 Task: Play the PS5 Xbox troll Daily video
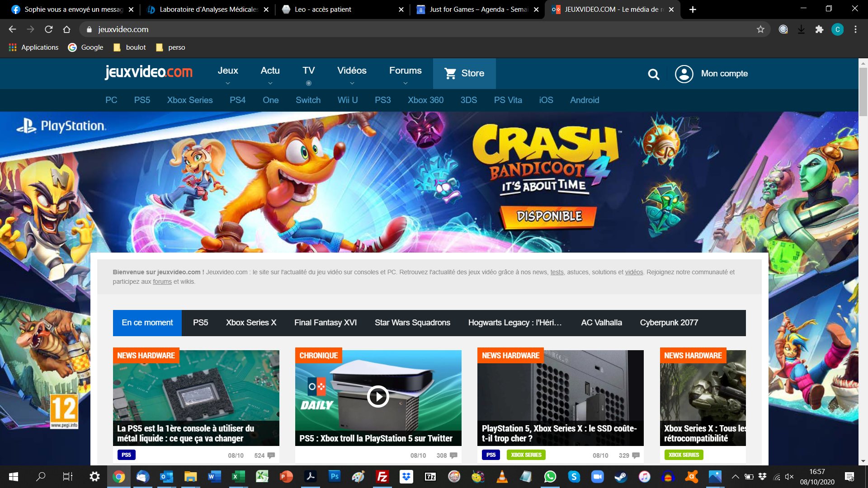[x=378, y=397]
